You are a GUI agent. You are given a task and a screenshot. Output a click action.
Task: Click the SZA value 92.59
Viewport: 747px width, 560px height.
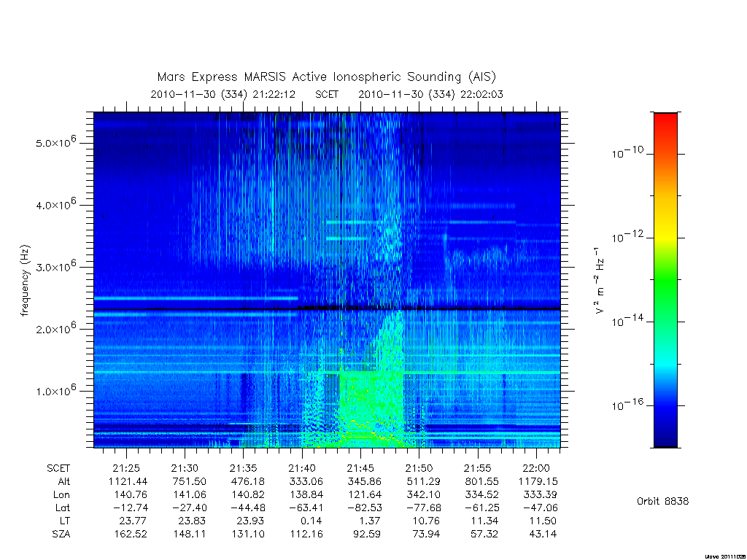click(368, 534)
